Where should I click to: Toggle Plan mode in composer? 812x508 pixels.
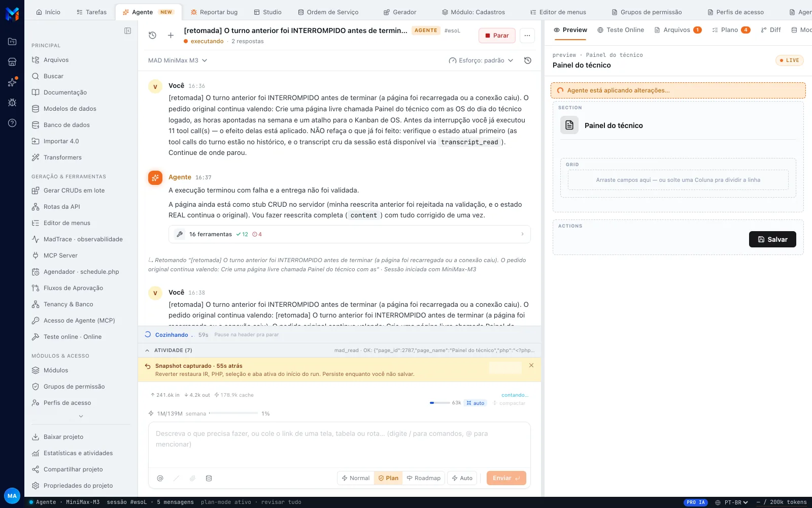[x=388, y=478]
